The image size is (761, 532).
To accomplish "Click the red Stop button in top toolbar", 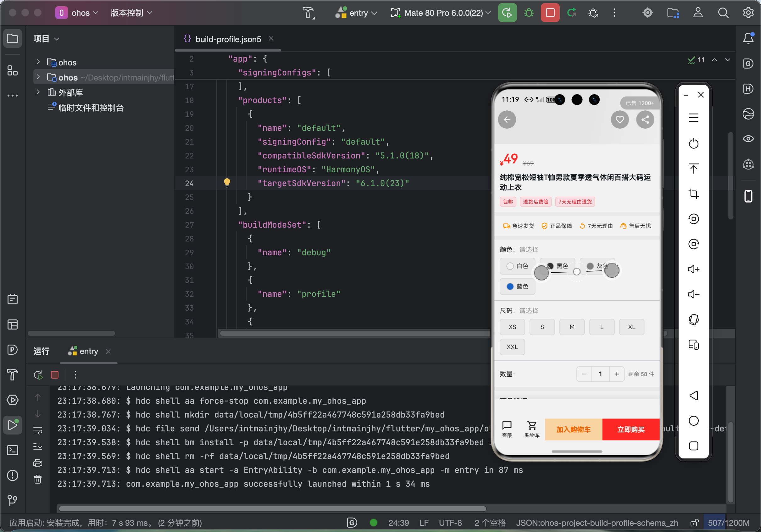I will (550, 13).
